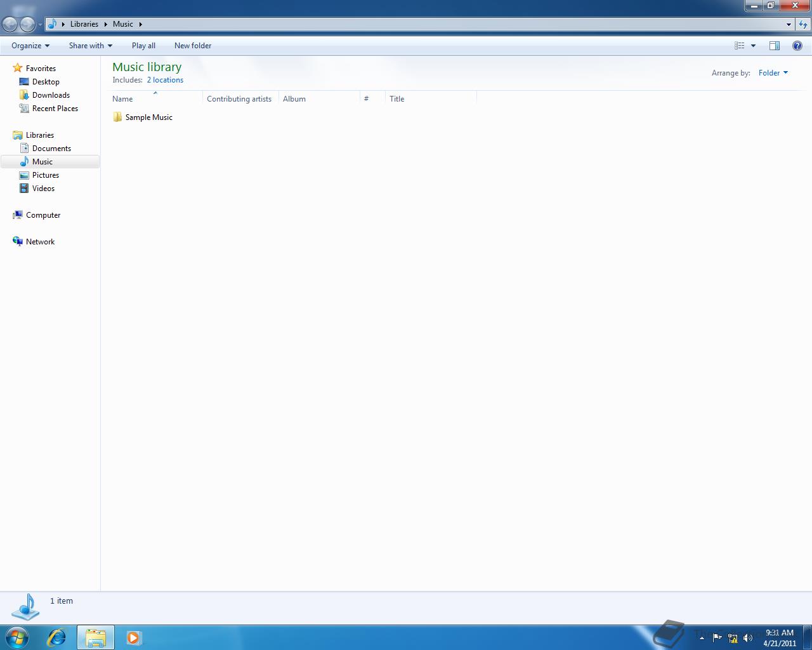Image resolution: width=812 pixels, height=650 pixels.
Task: Click the Network icon in sidebar
Action: [18, 241]
